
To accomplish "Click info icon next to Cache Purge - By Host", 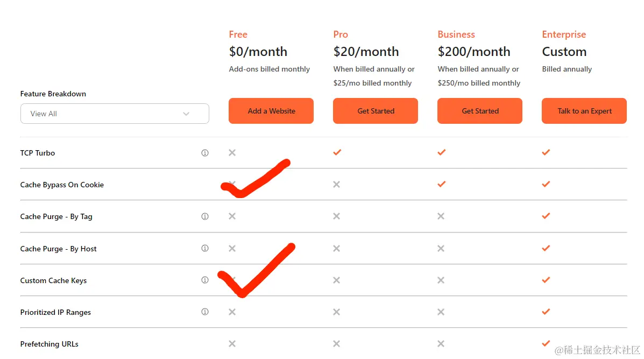I will point(204,249).
